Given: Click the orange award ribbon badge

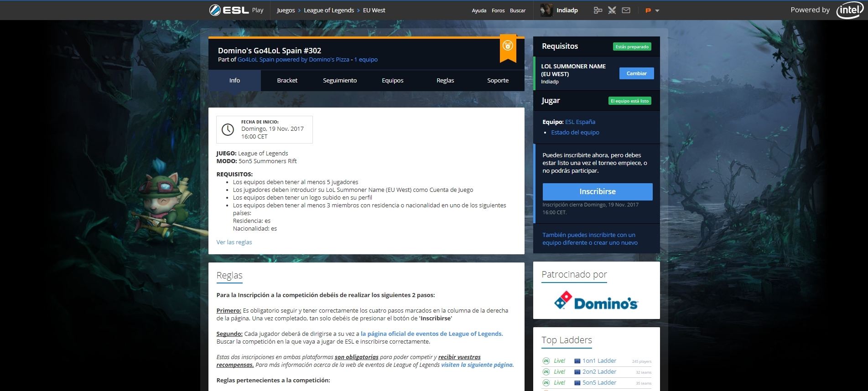Looking at the screenshot, I should click(x=508, y=47).
